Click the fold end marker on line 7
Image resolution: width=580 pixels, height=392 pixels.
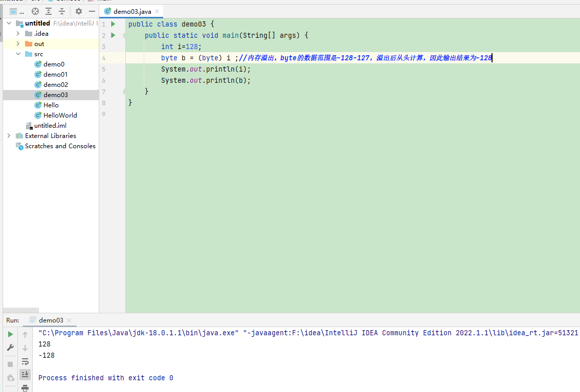(x=125, y=91)
